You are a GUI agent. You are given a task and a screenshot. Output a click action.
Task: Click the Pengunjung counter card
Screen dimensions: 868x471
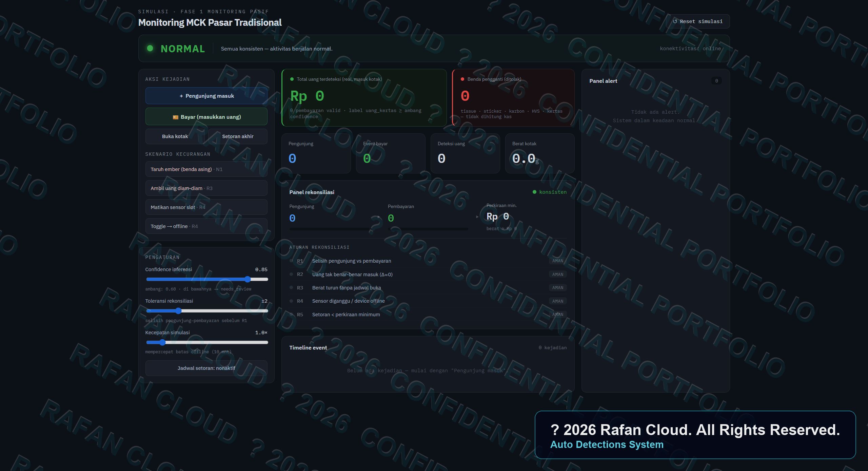316,153
